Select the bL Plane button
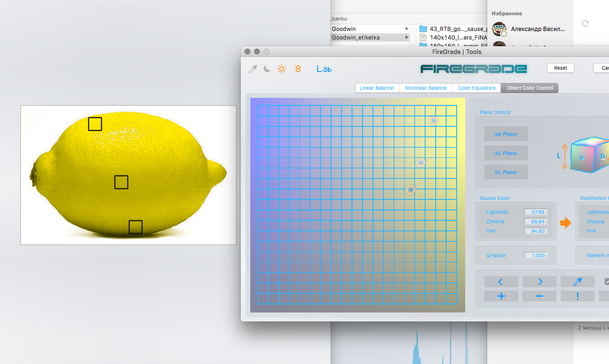Viewport: 609px width, 364px height. coord(506,172)
